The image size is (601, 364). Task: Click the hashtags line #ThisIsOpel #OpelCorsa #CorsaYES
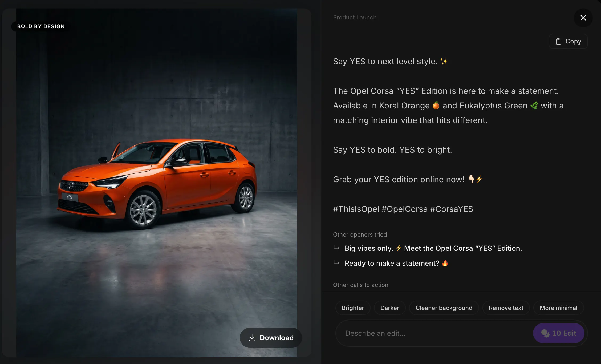[403, 209]
